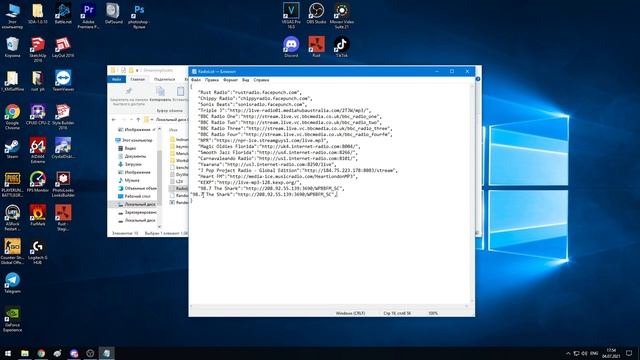Open the Справка menu in Notepad
This screenshot has width=640, height=360.
pyautogui.click(x=261, y=80)
